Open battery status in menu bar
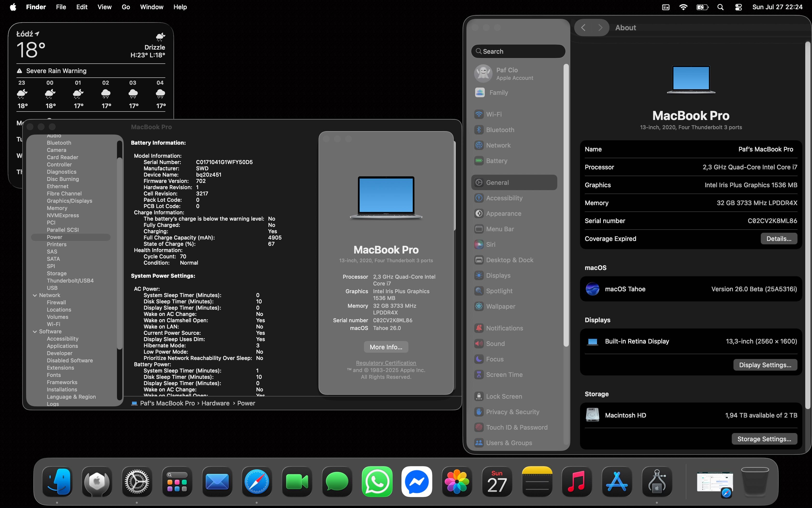This screenshot has width=812, height=508. [x=702, y=7]
